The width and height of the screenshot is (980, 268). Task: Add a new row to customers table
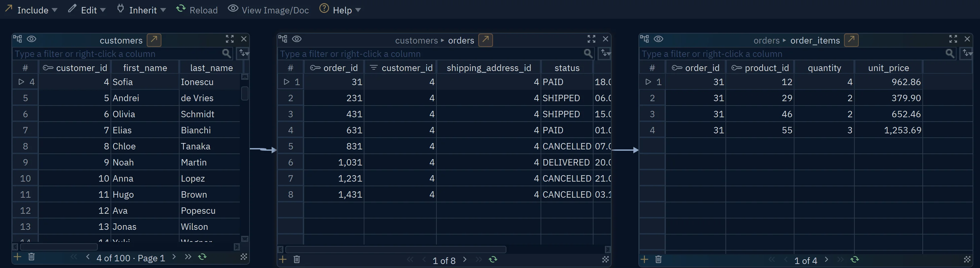click(x=17, y=257)
